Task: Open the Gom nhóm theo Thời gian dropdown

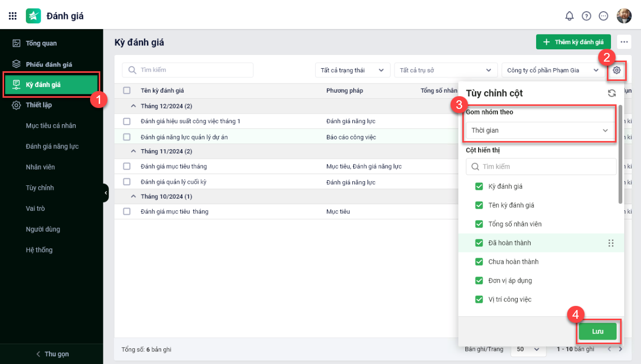Action: tap(541, 130)
